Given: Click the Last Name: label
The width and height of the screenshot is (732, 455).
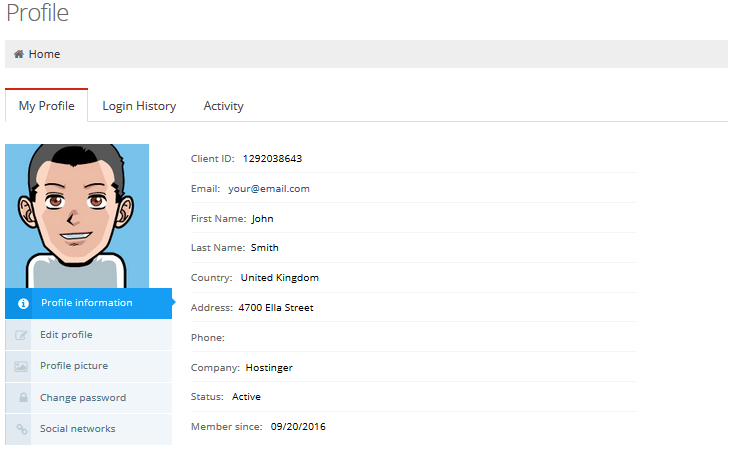Looking at the screenshot, I should [218, 248].
